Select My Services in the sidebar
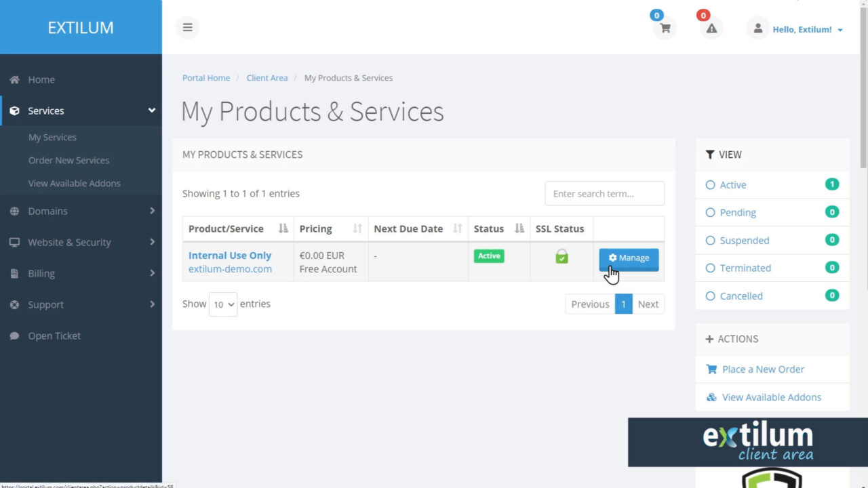 pos(52,137)
